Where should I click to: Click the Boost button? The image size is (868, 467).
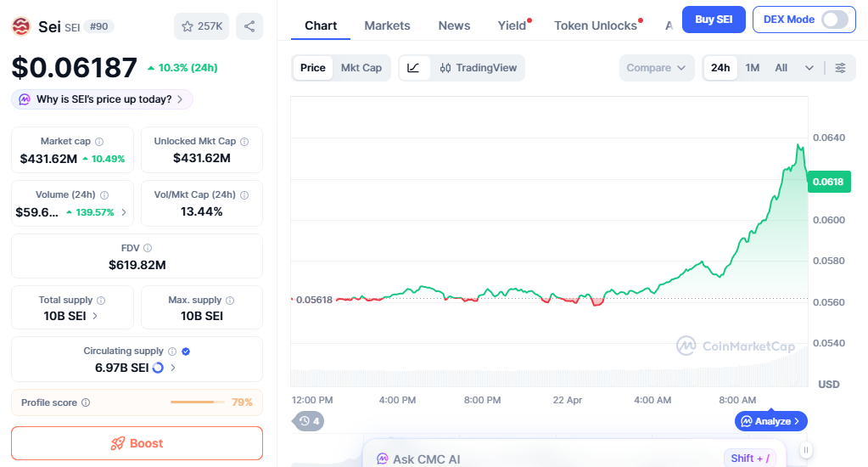pyautogui.click(x=137, y=443)
